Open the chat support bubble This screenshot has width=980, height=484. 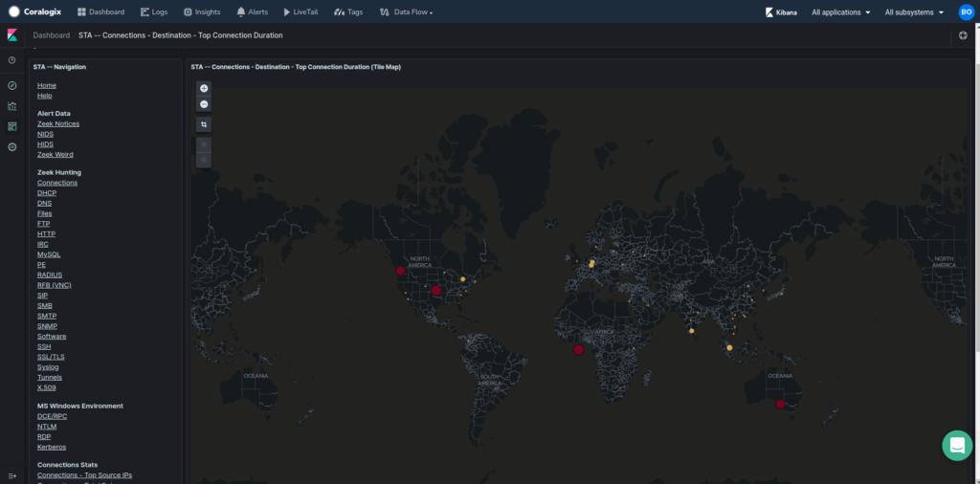click(x=957, y=446)
